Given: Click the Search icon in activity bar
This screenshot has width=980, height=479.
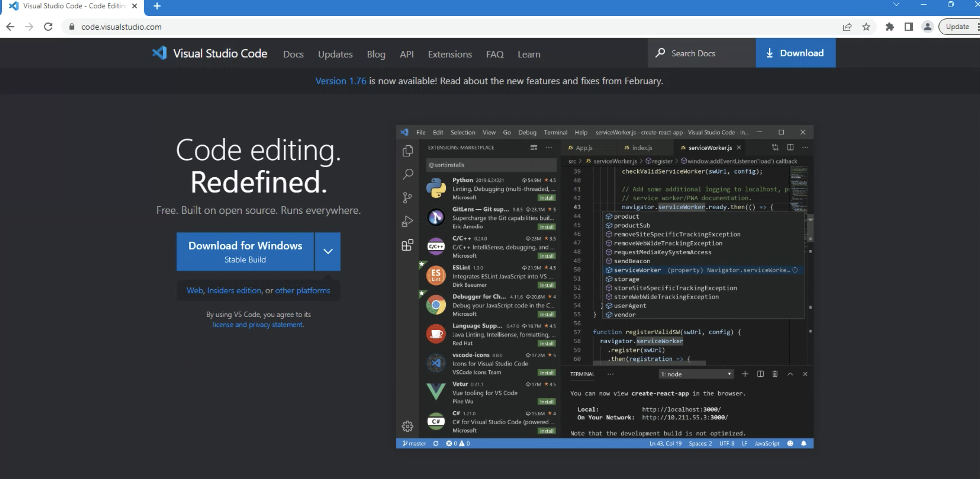Looking at the screenshot, I should pyautogui.click(x=408, y=174).
